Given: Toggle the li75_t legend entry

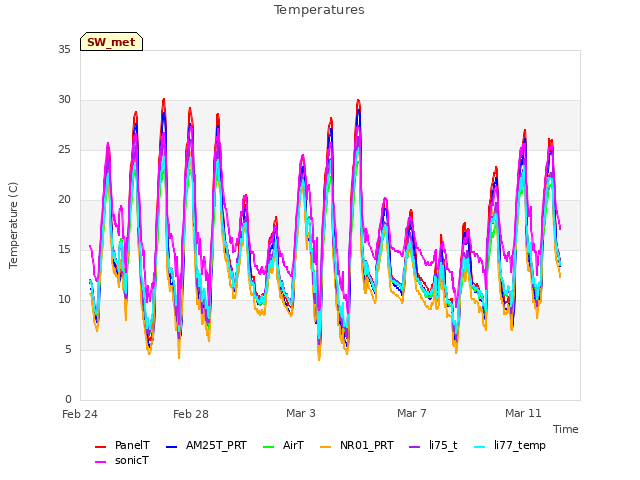Looking at the screenshot, I should pyautogui.click(x=433, y=445).
